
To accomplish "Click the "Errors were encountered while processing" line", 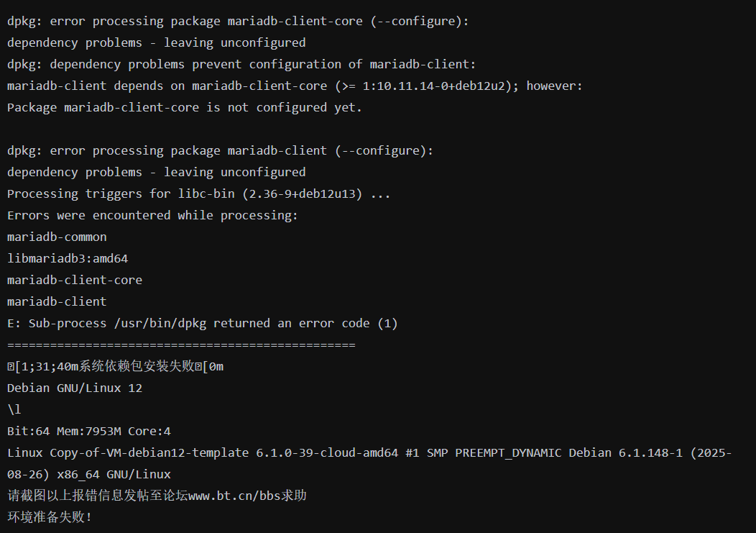I will pos(152,215).
